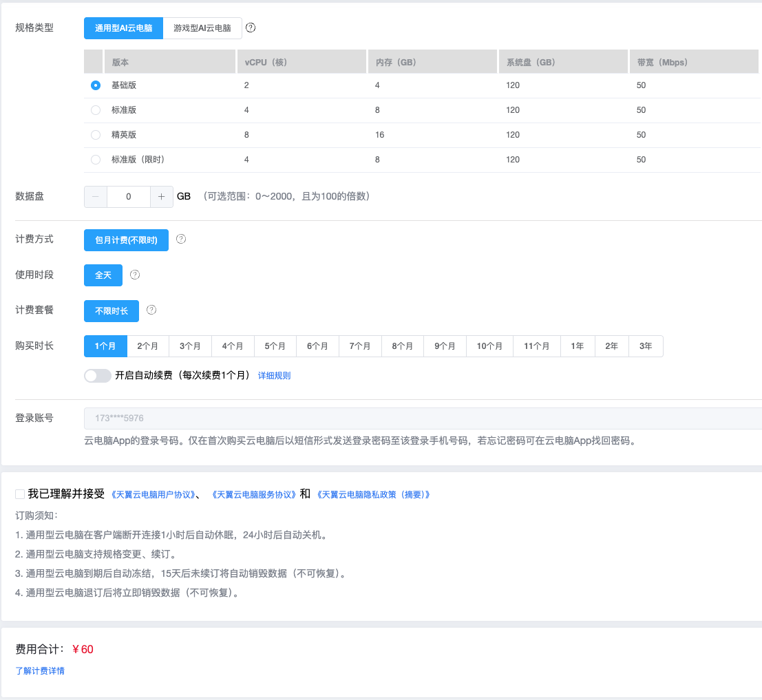Open 《天翼云电脑用户协议》 link
The width and height of the screenshot is (762, 700).
[152, 495]
